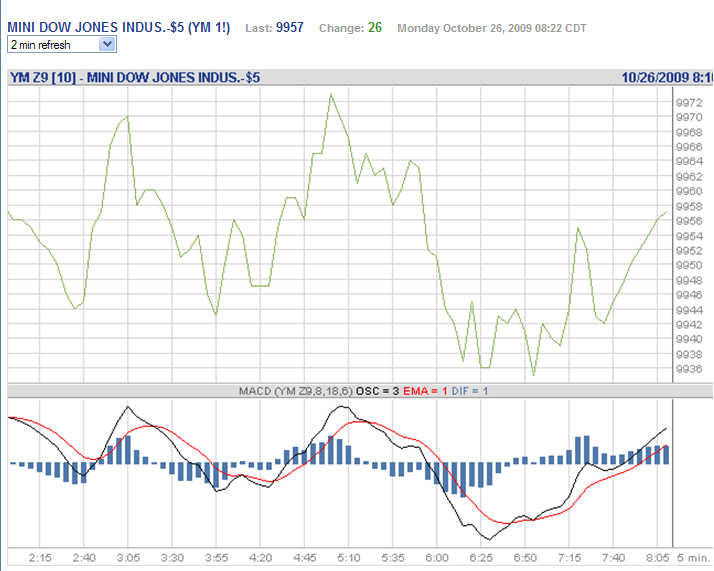Click the 9962 price axis label
This screenshot has height=571, width=714.
pyautogui.click(x=689, y=177)
